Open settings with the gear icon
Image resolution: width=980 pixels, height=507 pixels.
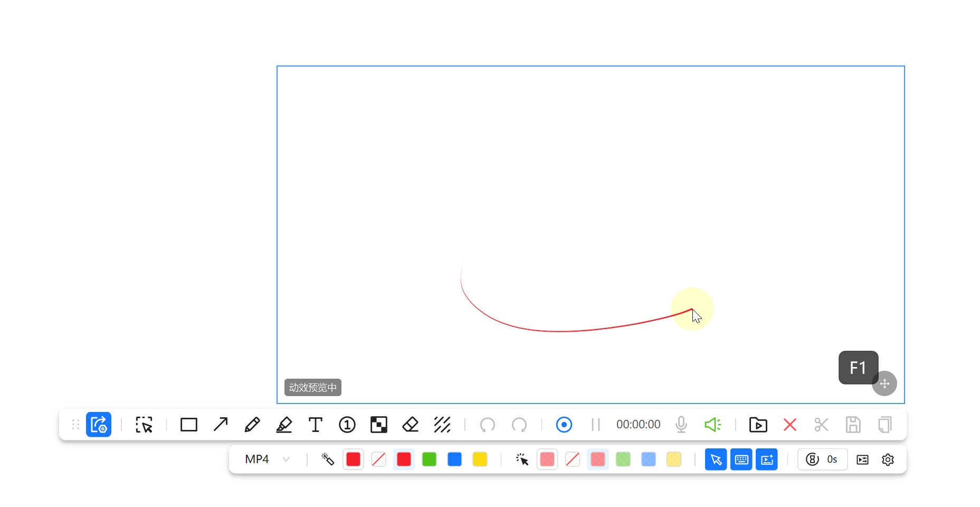888,459
